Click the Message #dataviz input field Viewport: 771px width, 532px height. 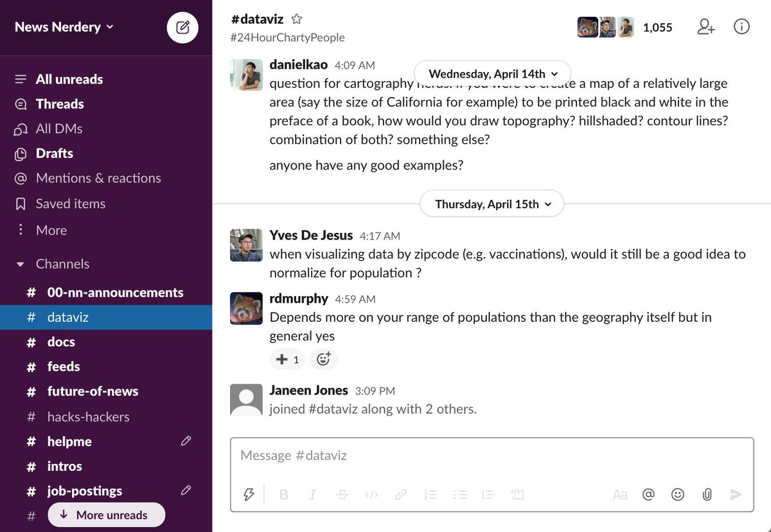(492, 456)
